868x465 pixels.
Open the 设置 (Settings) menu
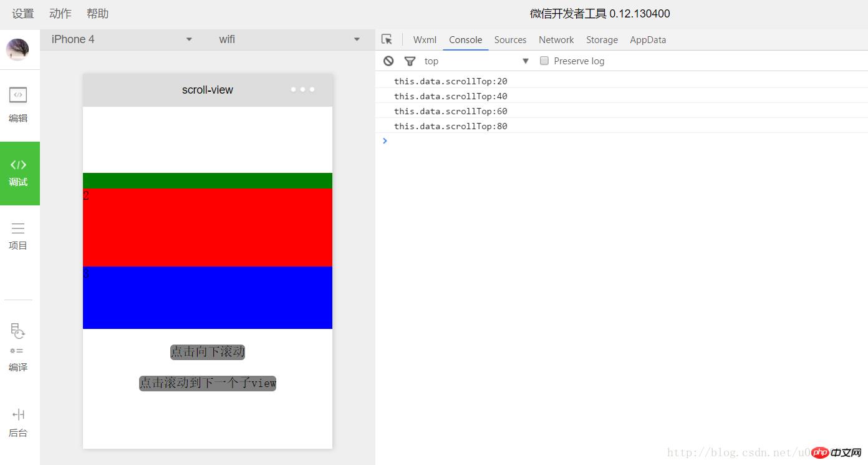pos(23,13)
